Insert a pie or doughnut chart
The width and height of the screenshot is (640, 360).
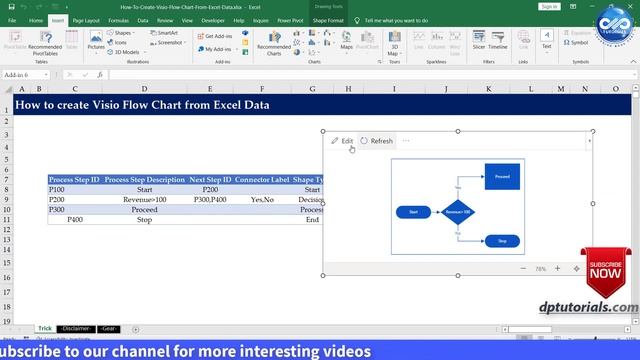pos(297,52)
